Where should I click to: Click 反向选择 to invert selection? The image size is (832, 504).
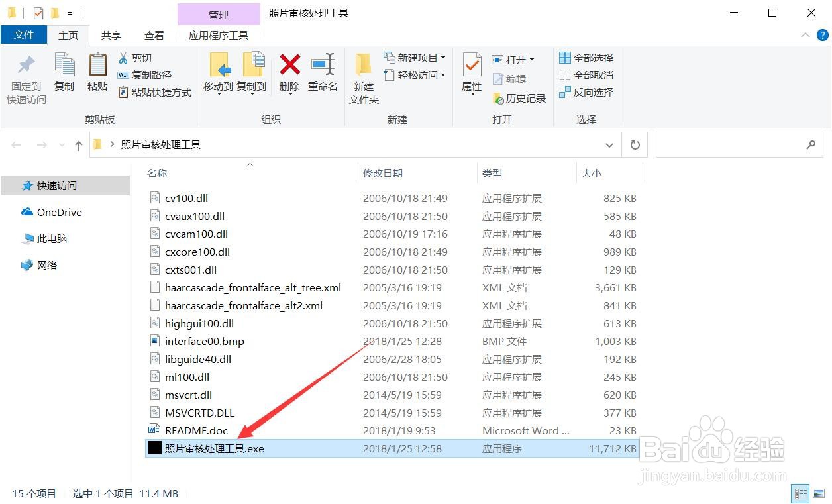coord(586,92)
